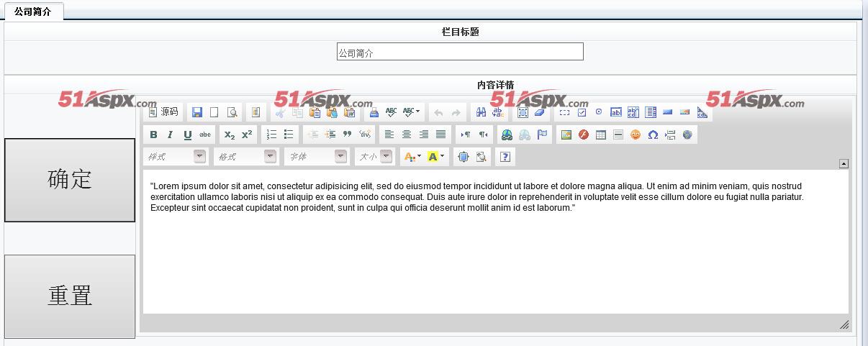Insert a hidden field element

tap(702, 112)
